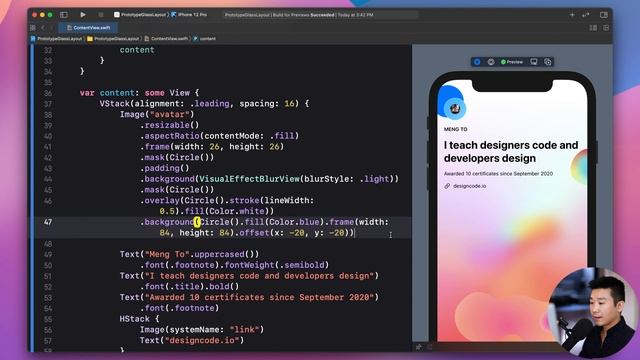Click Color.white on the overlay line

(239, 211)
